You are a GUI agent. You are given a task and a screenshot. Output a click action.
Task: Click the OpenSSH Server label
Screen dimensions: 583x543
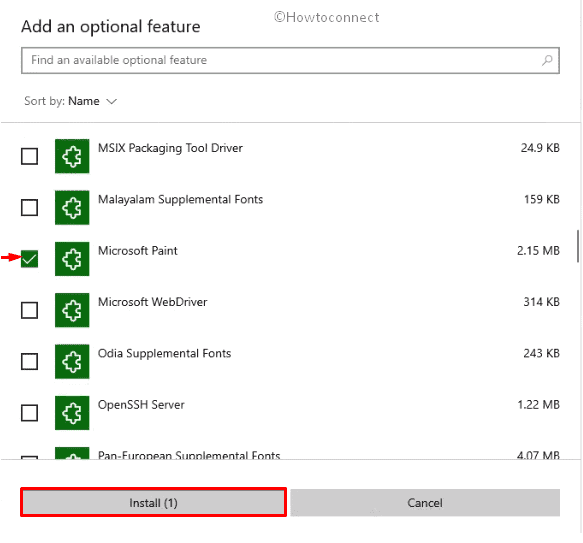141,405
